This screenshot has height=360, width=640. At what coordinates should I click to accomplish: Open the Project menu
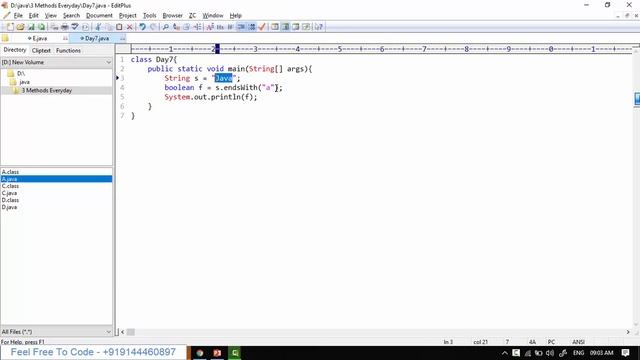(127, 16)
